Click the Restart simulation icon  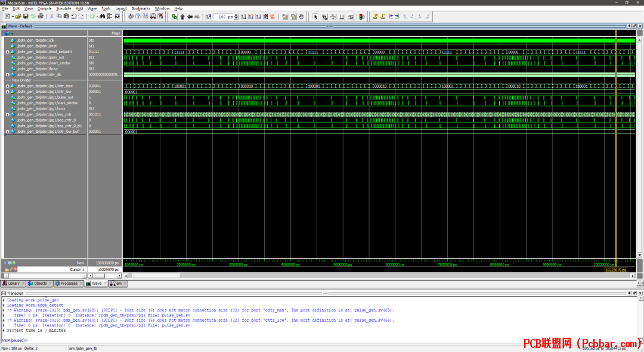pyautogui.click(x=208, y=17)
